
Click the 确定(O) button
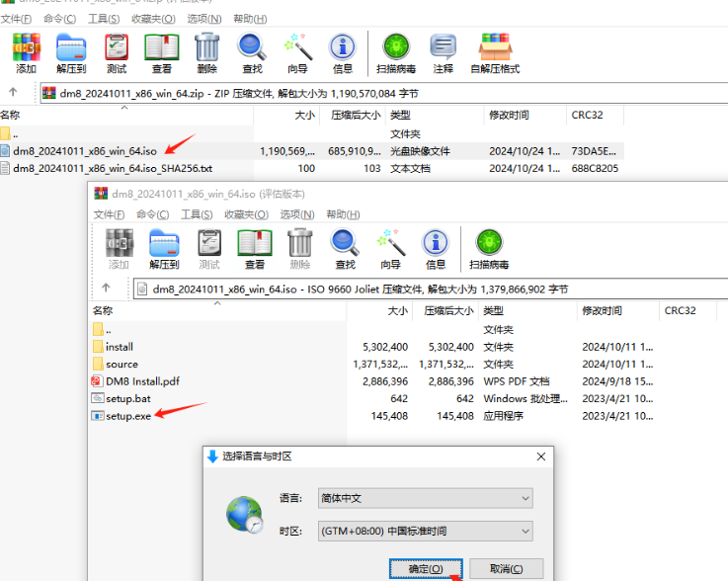[426, 568]
